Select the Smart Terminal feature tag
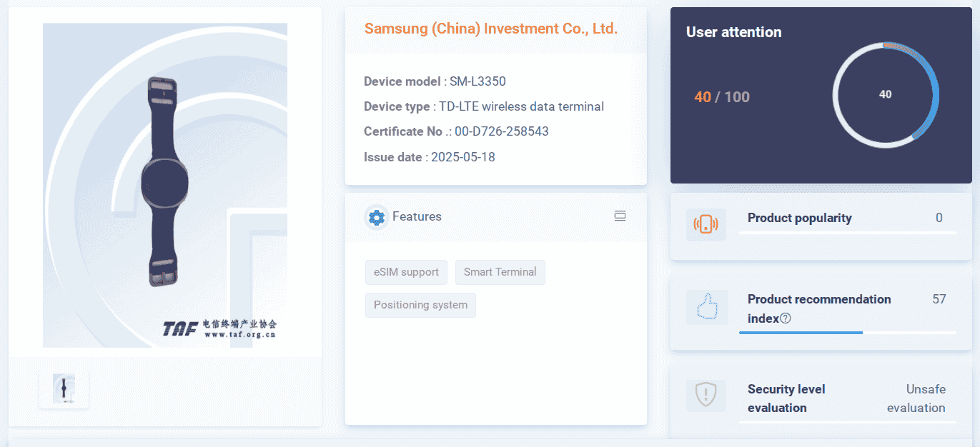The height and width of the screenshot is (447, 980). pyautogui.click(x=500, y=272)
